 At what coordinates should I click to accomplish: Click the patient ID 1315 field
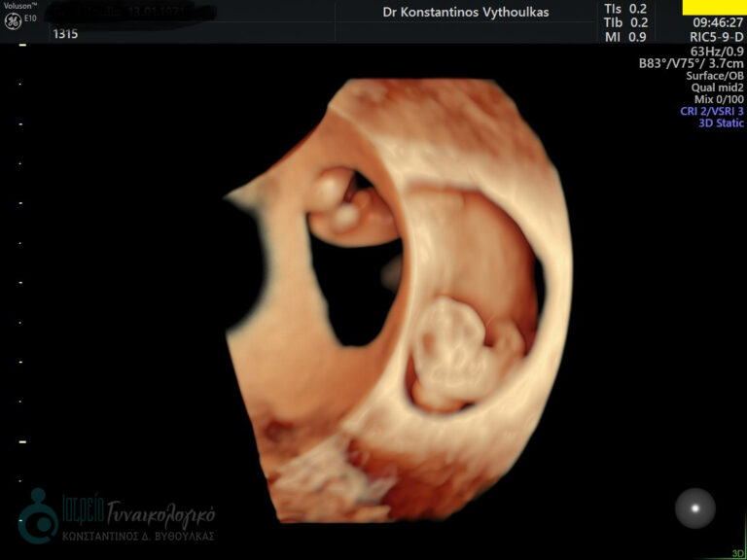[65, 34]
